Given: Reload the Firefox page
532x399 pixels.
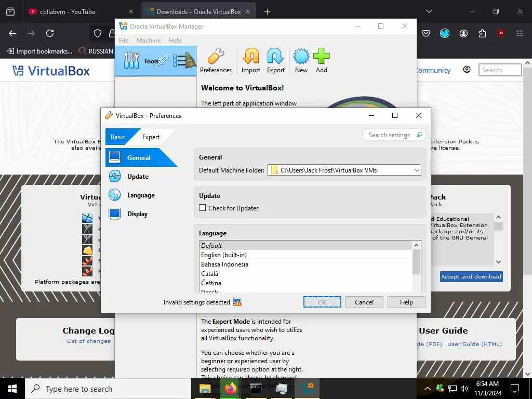Looking at the screenshot, I should [50, 33].
